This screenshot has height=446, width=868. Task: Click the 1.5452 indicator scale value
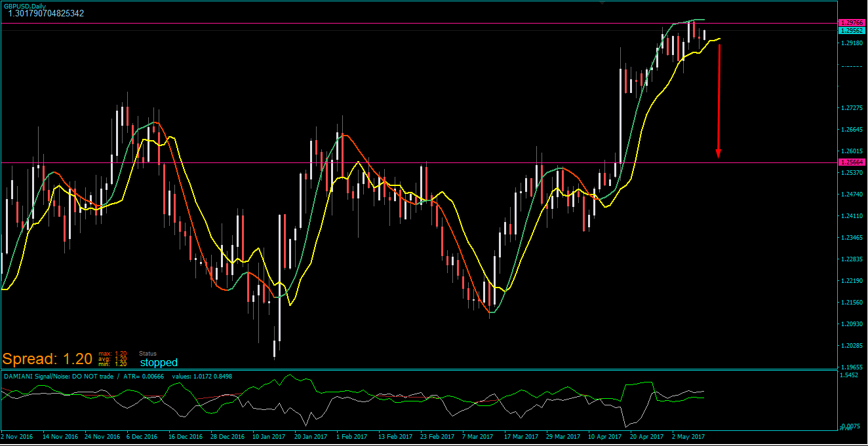849,375
